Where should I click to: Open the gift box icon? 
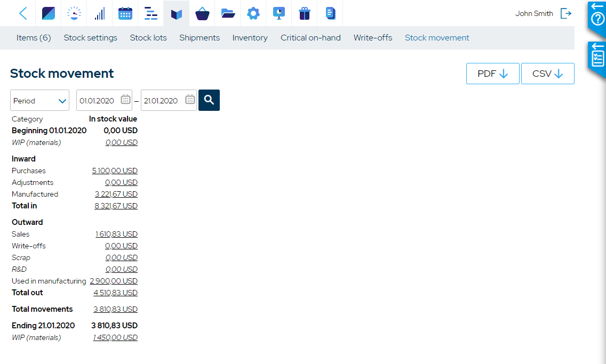(305, 13)
